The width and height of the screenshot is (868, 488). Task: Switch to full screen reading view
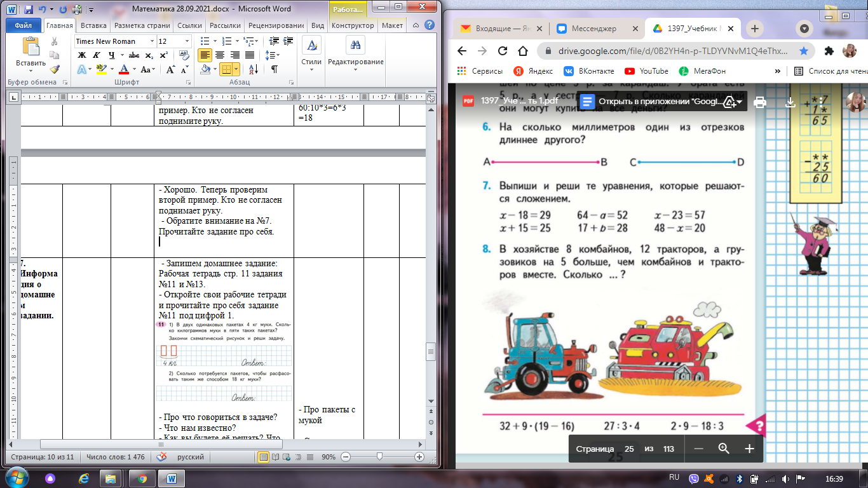(276, 457)
